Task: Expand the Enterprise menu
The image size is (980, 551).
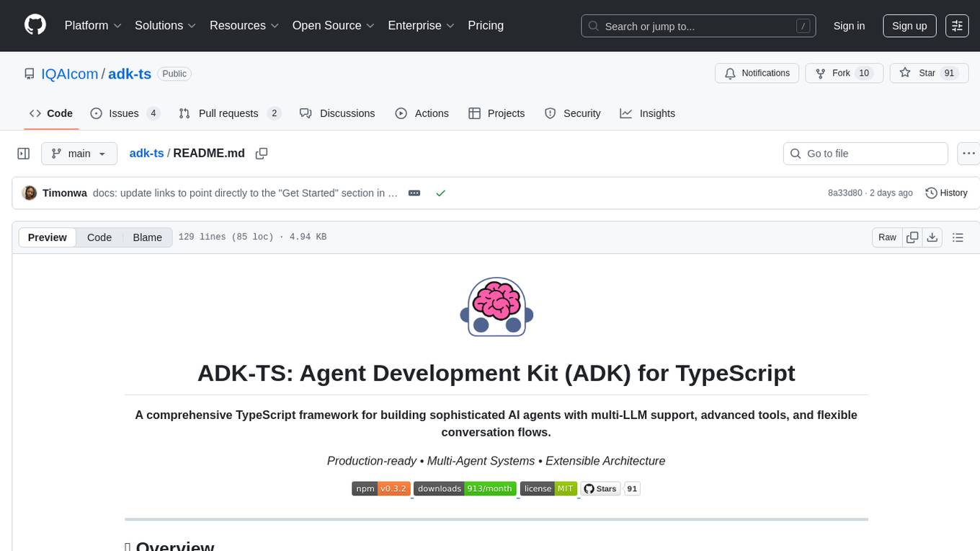Action: point(422,25)
